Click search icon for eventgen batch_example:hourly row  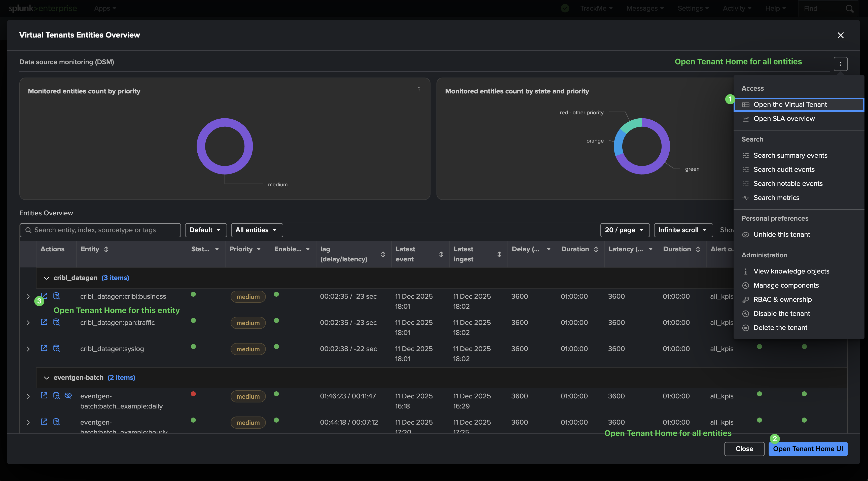coord(57,422)
